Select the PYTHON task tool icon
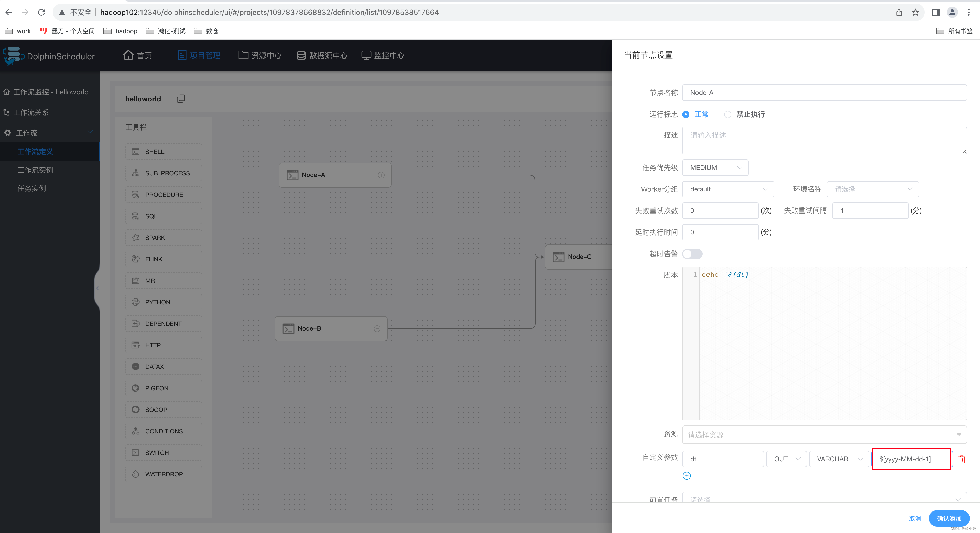The image size is (980, 533). [135, 302]
